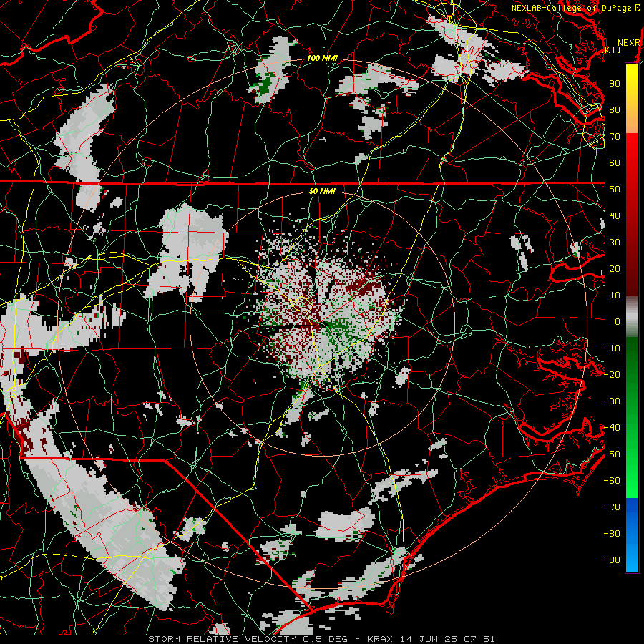This screenshot has height=644, width=644.
Task: Click the -90 value on the scale
Action: tap(612, 560)
